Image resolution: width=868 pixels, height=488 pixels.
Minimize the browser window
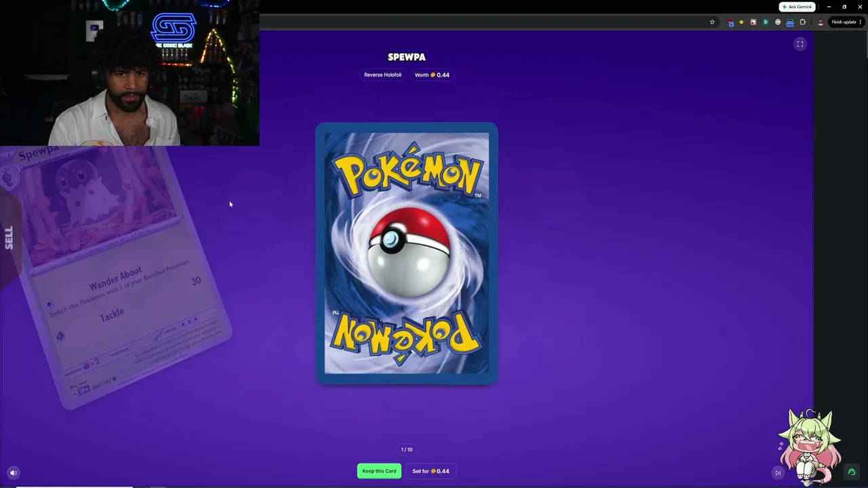[829, 7]
